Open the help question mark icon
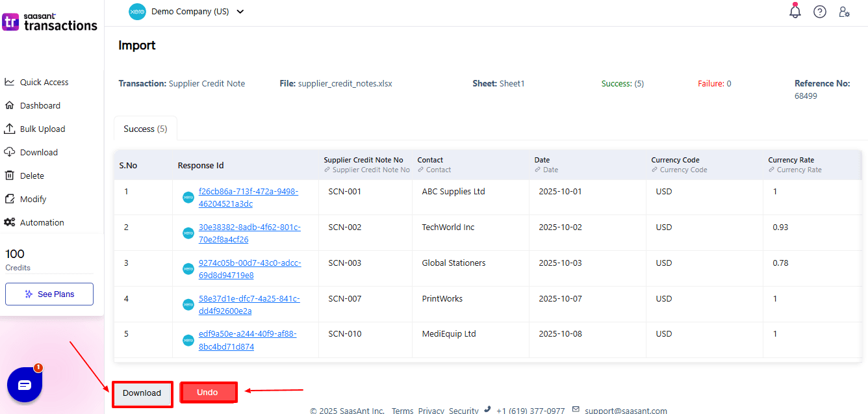Viewport: 868px width, 414px height. click(820, 12)
